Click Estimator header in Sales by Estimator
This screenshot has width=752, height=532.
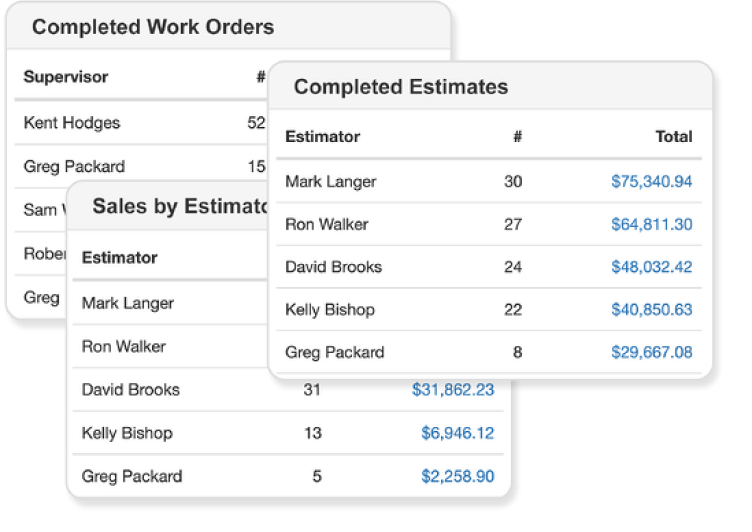click(119, 257)
